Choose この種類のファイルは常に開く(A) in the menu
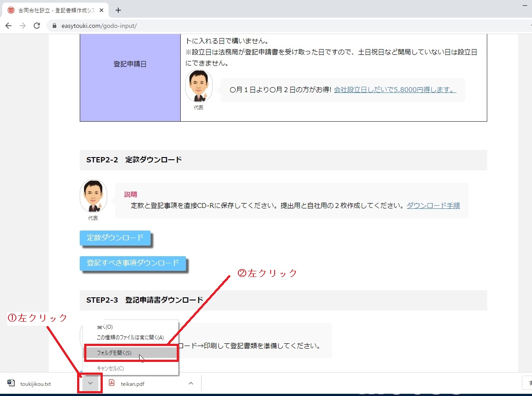Viewport: 532px width, 396px height. point(130,337)
